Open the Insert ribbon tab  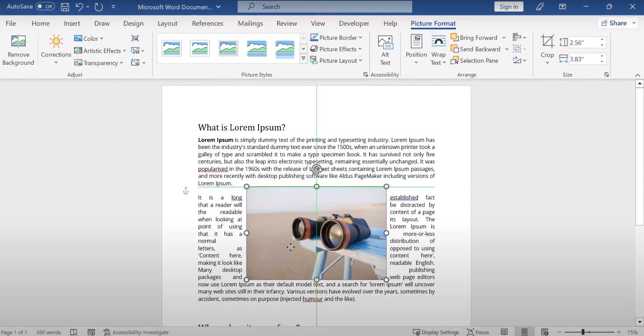pyautogui.click(x=72, y=23)
